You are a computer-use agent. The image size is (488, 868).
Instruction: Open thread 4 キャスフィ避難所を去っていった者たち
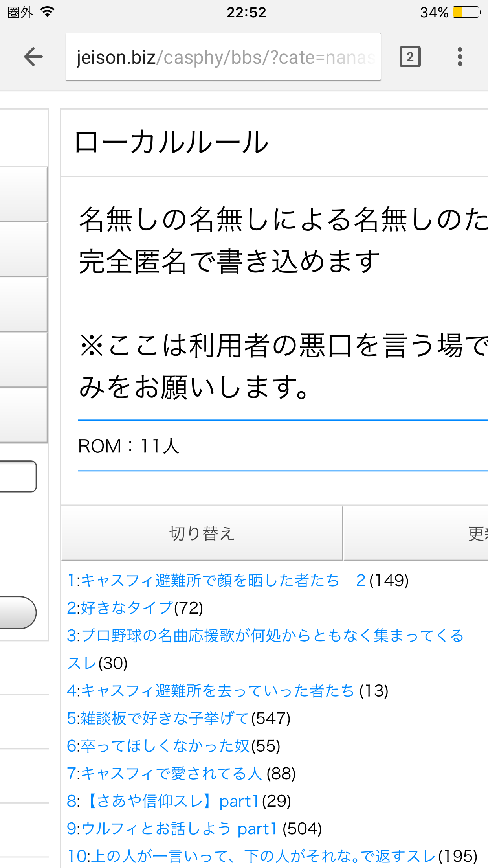pyautogui.click(x=211, y=691)
